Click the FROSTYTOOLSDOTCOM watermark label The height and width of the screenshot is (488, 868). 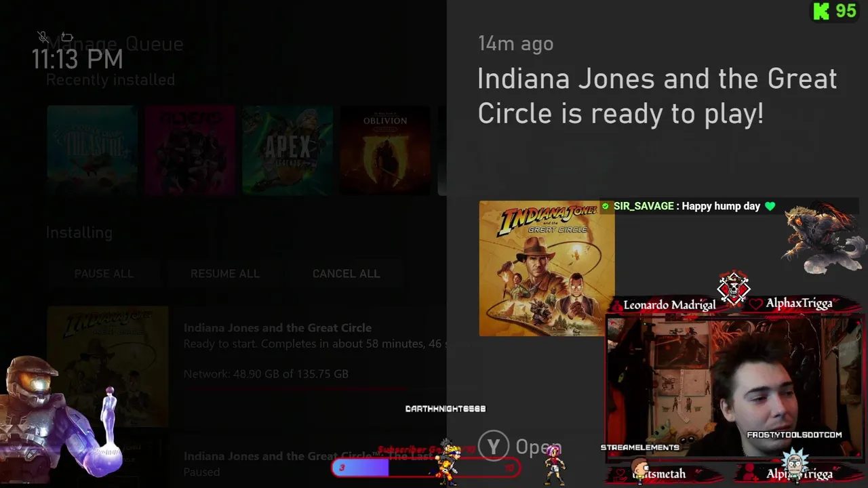794,435
